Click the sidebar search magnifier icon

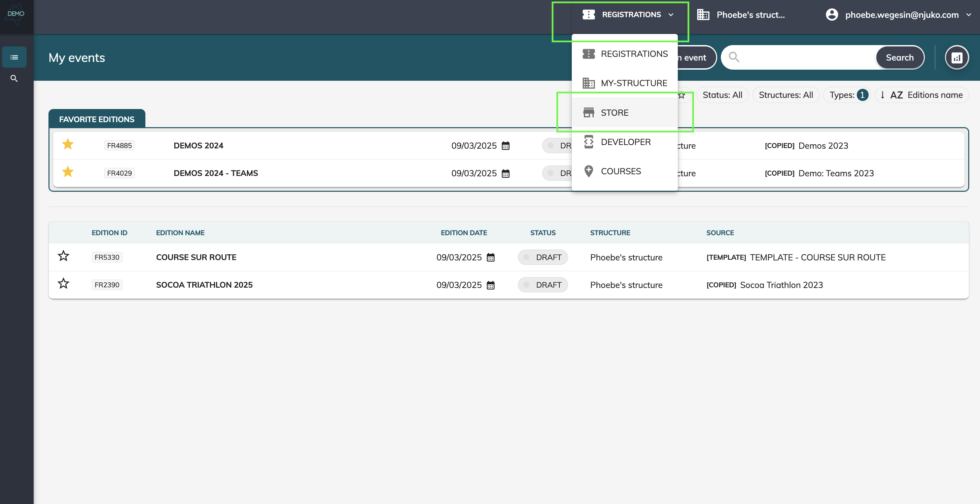[14, 78]
